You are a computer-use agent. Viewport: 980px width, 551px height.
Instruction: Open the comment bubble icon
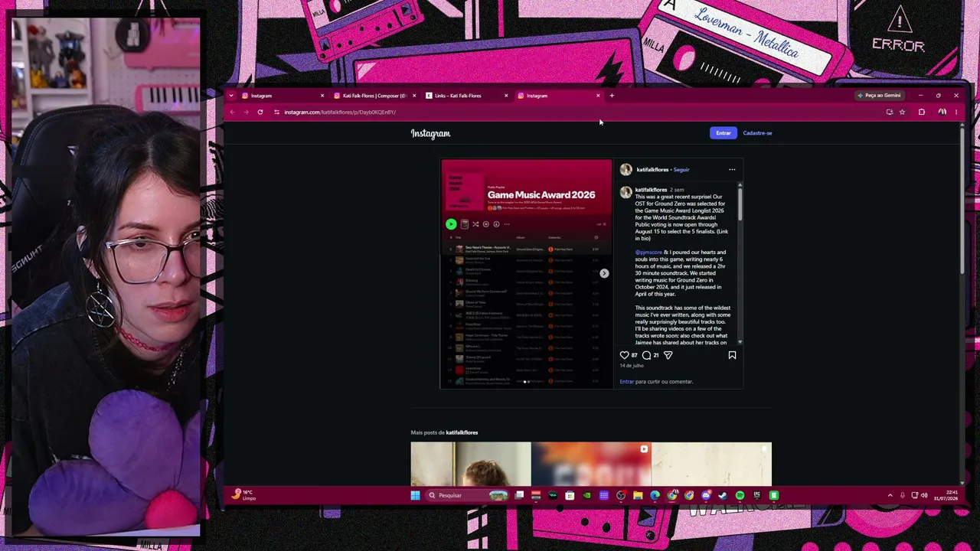click(x=647, y=355)
